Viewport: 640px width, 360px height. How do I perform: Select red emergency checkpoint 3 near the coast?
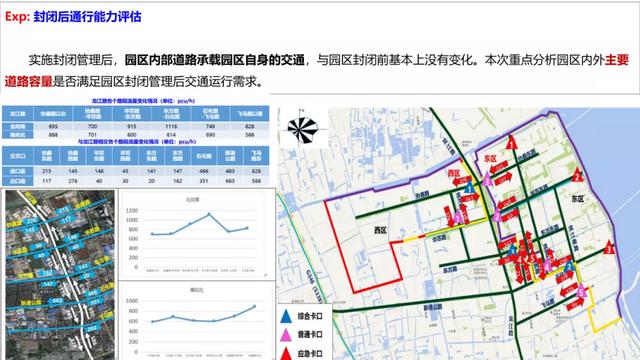[609, 247]
